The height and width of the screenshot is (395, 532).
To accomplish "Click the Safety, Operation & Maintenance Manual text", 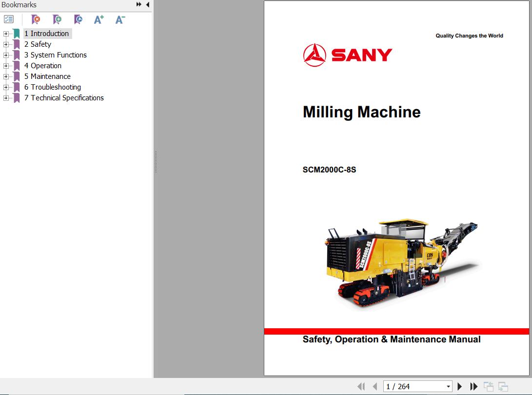I will point(392,339).
